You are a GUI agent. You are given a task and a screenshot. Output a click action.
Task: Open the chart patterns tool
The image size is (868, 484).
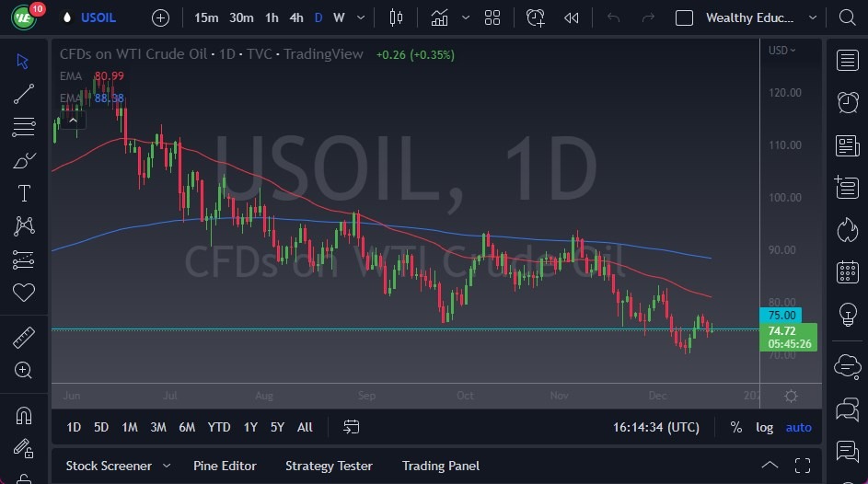[24, 226]
